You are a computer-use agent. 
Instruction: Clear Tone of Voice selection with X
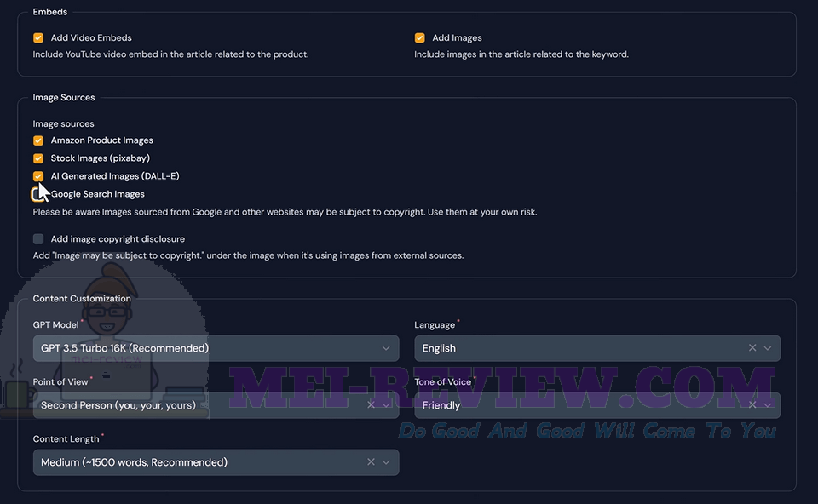click(752, 404)
